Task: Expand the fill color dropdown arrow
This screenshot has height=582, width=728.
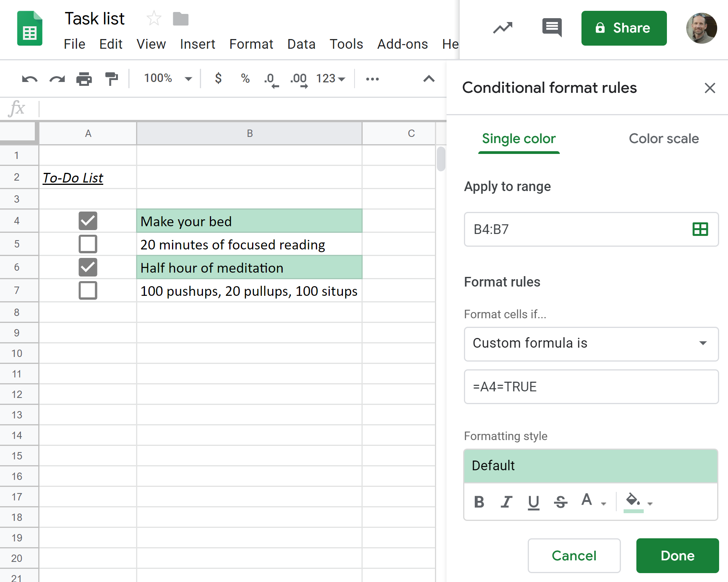Action: (x=650, y=503)
